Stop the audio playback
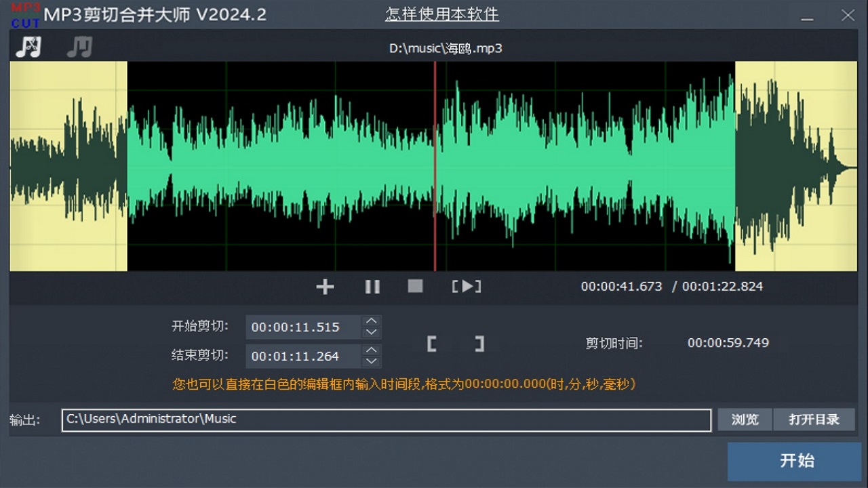 (415, 287)
